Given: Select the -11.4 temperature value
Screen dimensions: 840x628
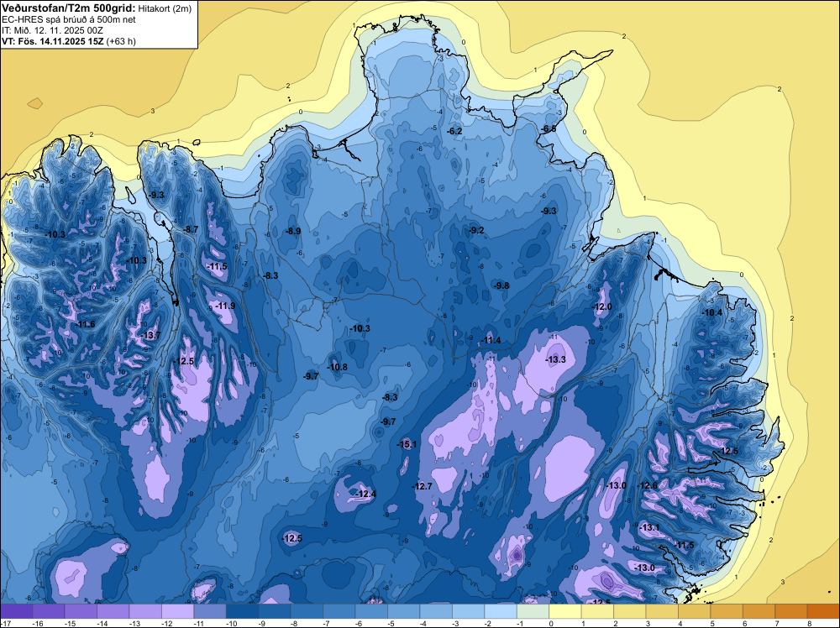Looking at the screenshot, I should point(491,341).
